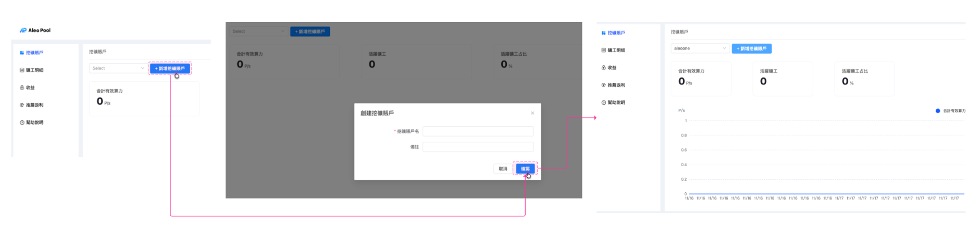Click 推薦返利 icon in the Aleo Pool logo sidebar

coord(22,105)
